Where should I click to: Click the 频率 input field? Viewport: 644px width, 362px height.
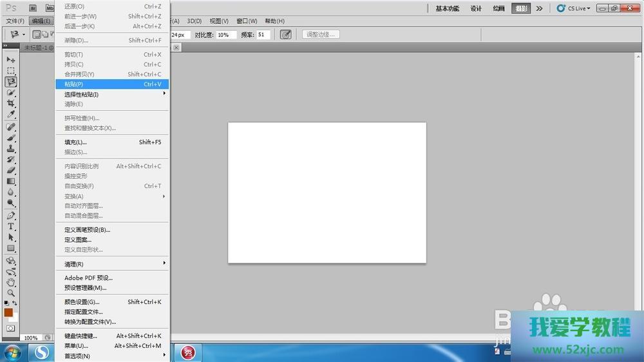pyautogui.click(x=263, y=35)
